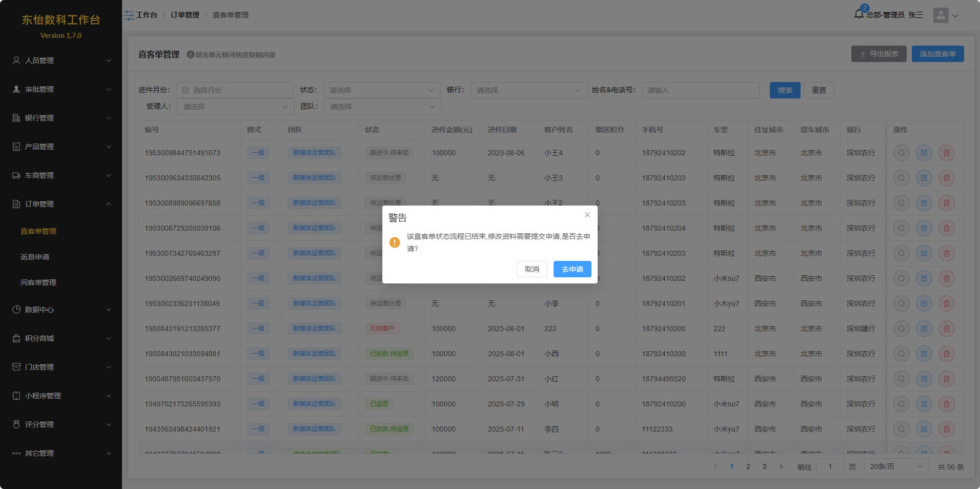
Task: Click the 取消 button in dialog
Action: coord(532,269)
